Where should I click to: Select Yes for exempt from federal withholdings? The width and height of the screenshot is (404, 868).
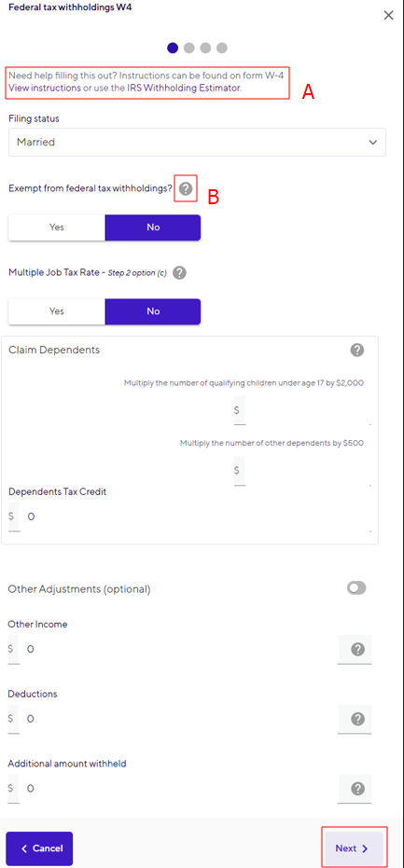click(x=57, y=227)
